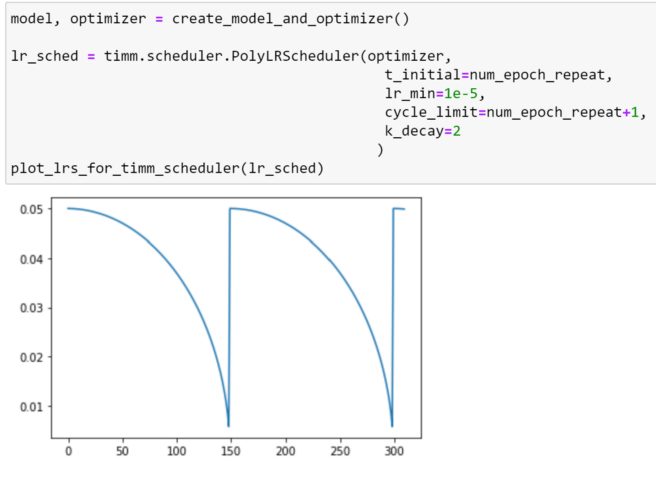Click the x-axis label 100
This screenshot has height=481, width=656.
177,451
